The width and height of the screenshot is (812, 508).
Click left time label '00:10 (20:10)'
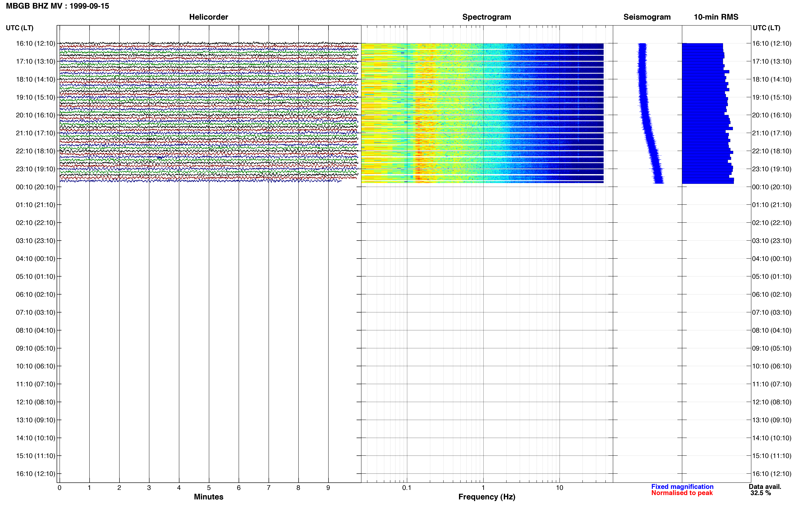click(x=36, y=187)
